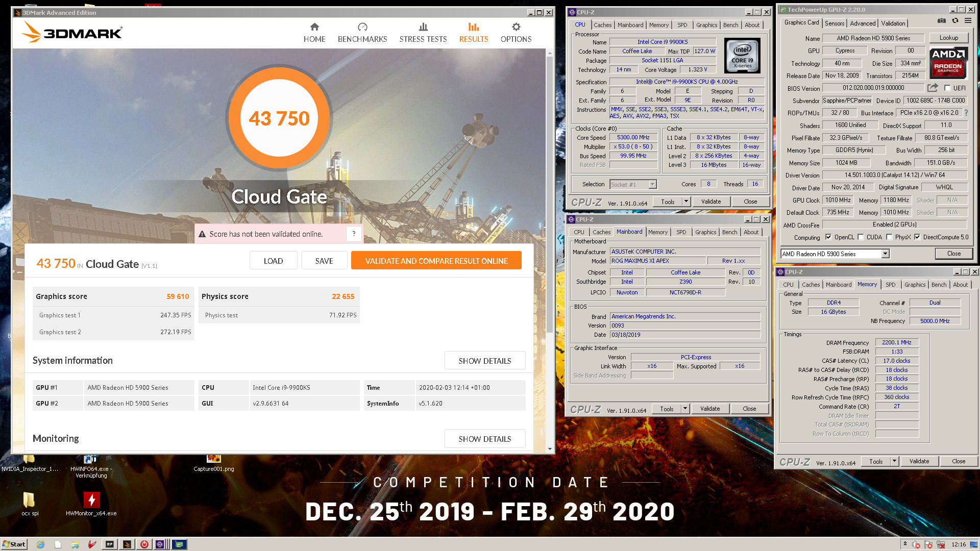Switch to GPU-Z via its taskbar button

point(179,544)
